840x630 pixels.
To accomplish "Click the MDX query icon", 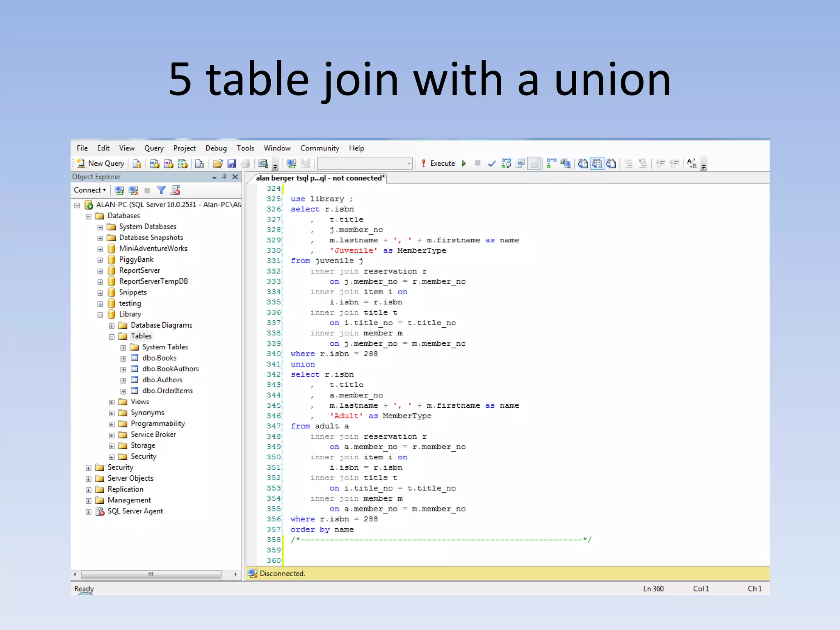I will pos(154,164).
